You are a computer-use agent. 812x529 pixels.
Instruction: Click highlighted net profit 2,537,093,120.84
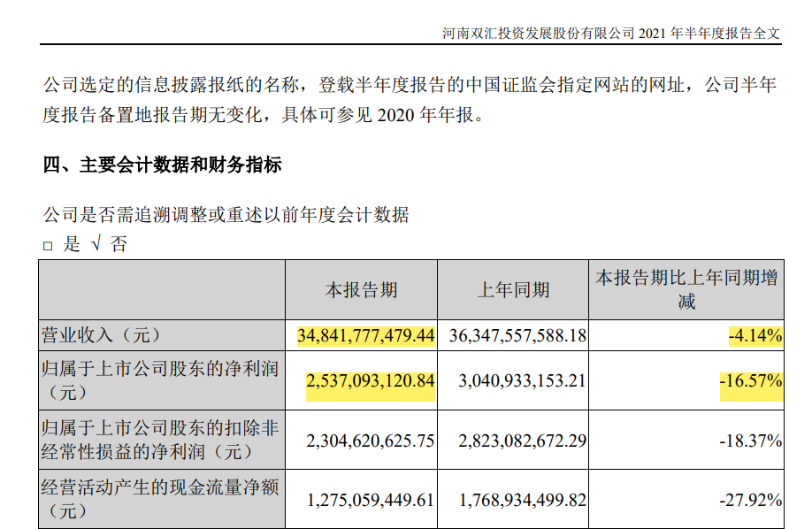tap(371, 382)
